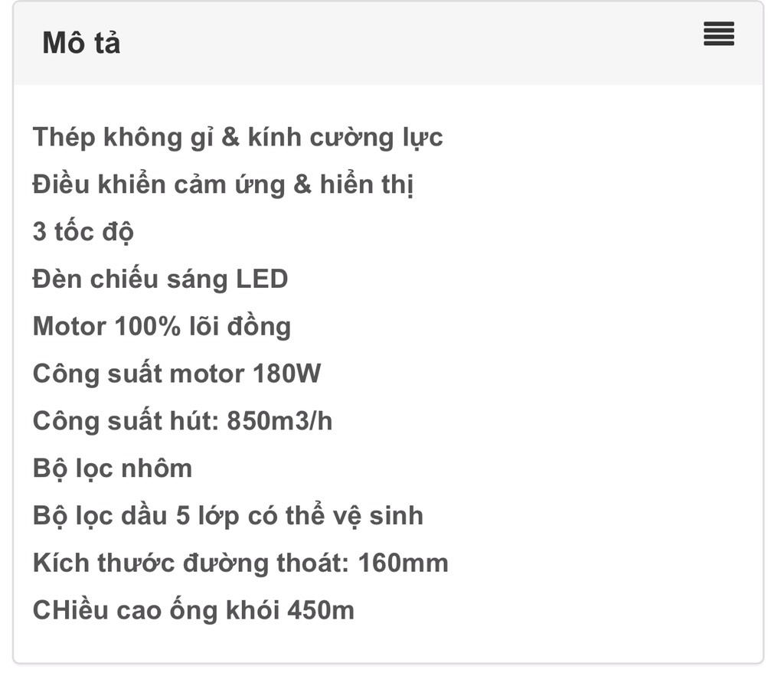
Task: Click the 'Đèn chiếu sáng LED' line
Action: [160, 279]
